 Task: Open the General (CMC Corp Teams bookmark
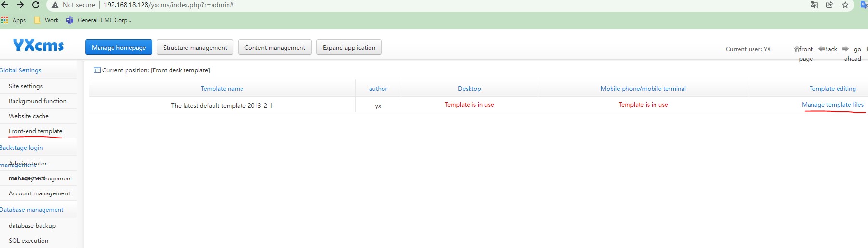point(99,20)
